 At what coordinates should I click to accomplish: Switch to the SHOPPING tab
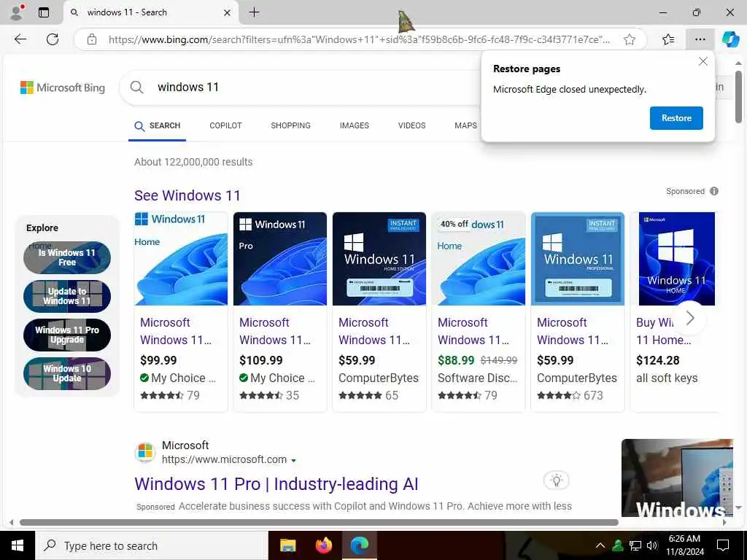point(290,125)
